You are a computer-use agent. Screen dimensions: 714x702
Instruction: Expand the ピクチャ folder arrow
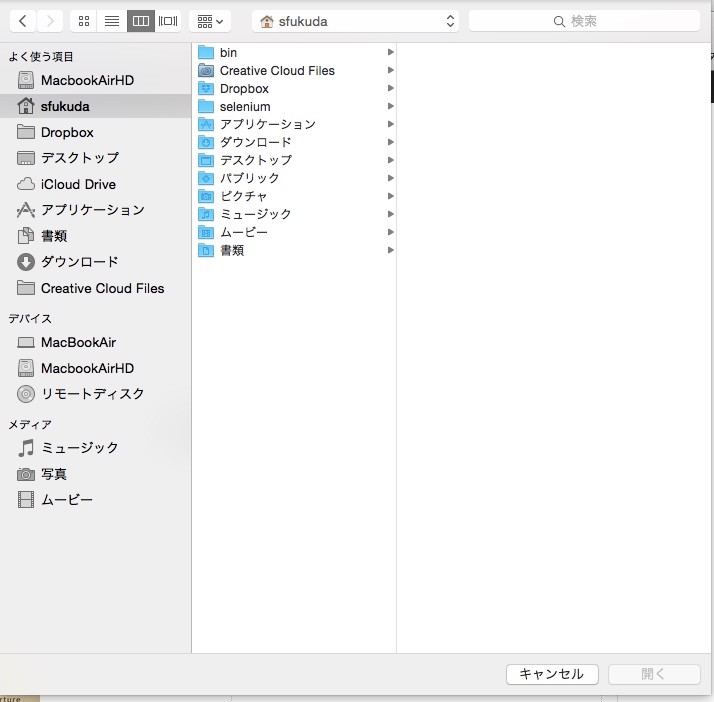pos(390,196)
